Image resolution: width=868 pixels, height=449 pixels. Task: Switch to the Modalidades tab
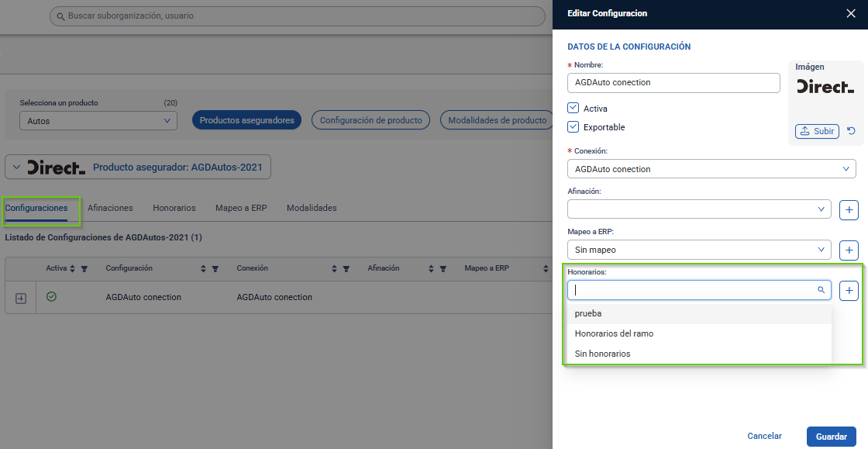tap(312, 208)
